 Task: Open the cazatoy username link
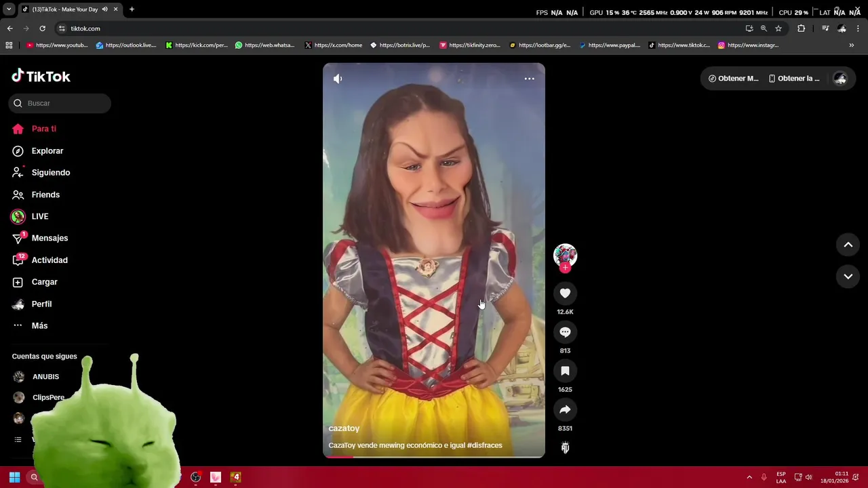coord(344,428)
